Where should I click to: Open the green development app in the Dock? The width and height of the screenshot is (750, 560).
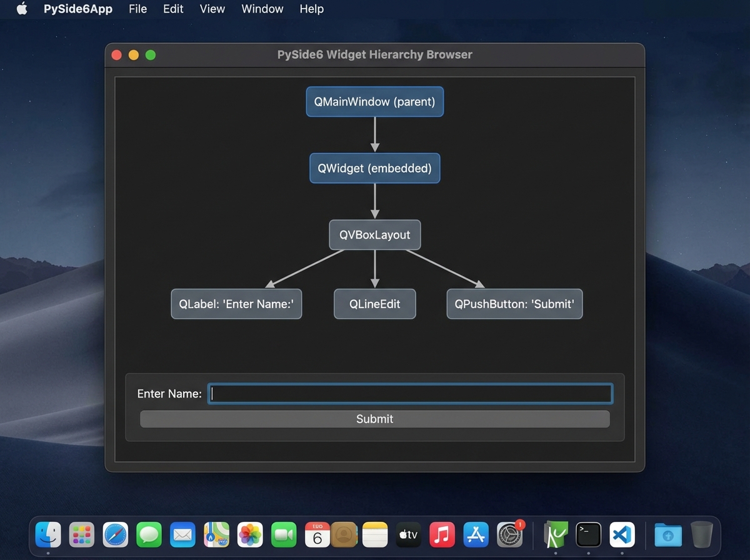tap(554, 534)
